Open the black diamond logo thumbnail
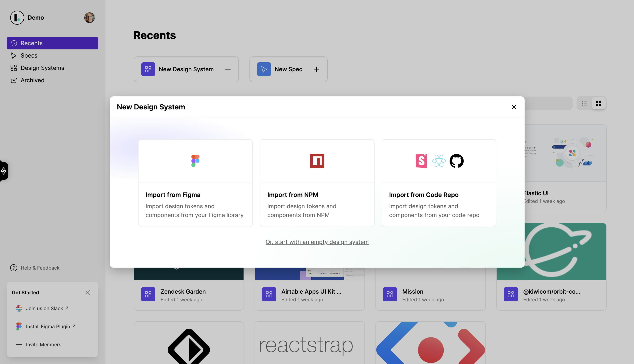This screenshot has width=634, height=364. point(189,343)
